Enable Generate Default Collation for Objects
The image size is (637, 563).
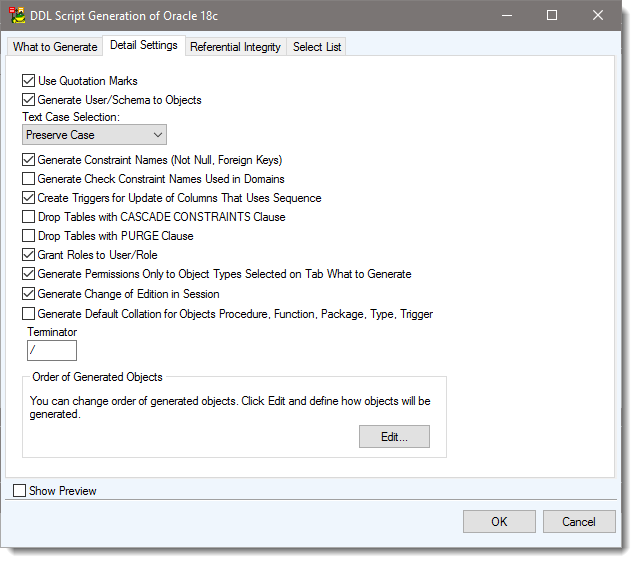[x=28, y=314]
